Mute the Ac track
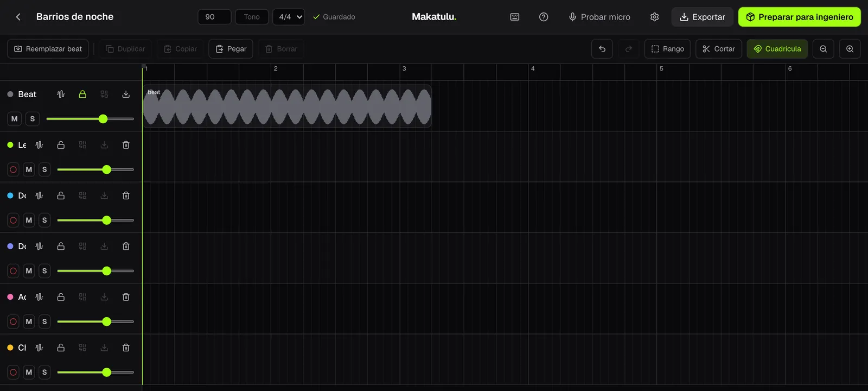 [x=29, y=321]
